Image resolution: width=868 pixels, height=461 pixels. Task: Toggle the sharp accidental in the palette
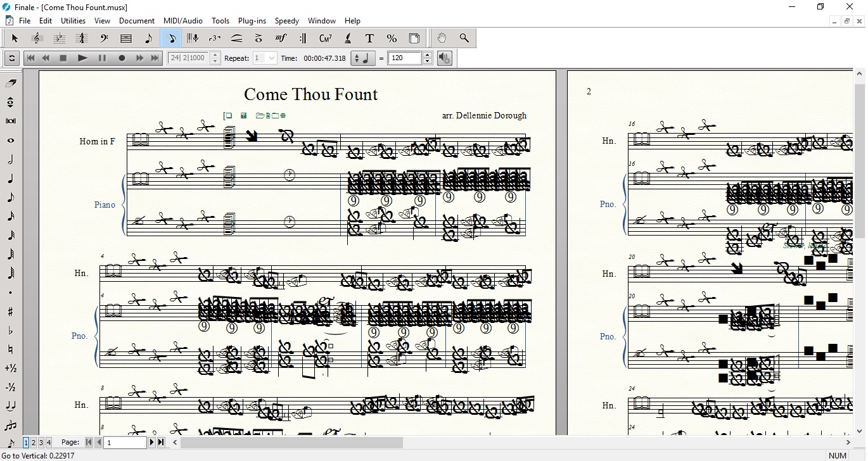[x=11, y=312]
